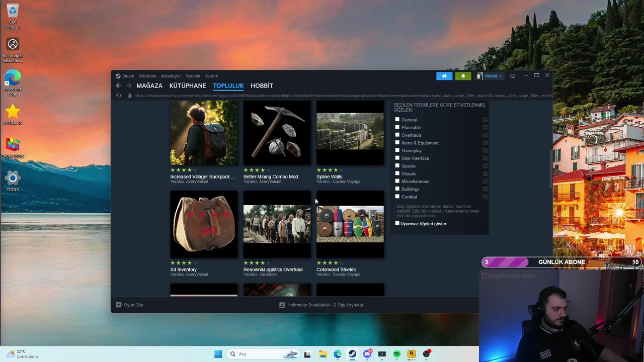Open the Windows Start menu
644x362 pixels.
[x=218, y=354]
